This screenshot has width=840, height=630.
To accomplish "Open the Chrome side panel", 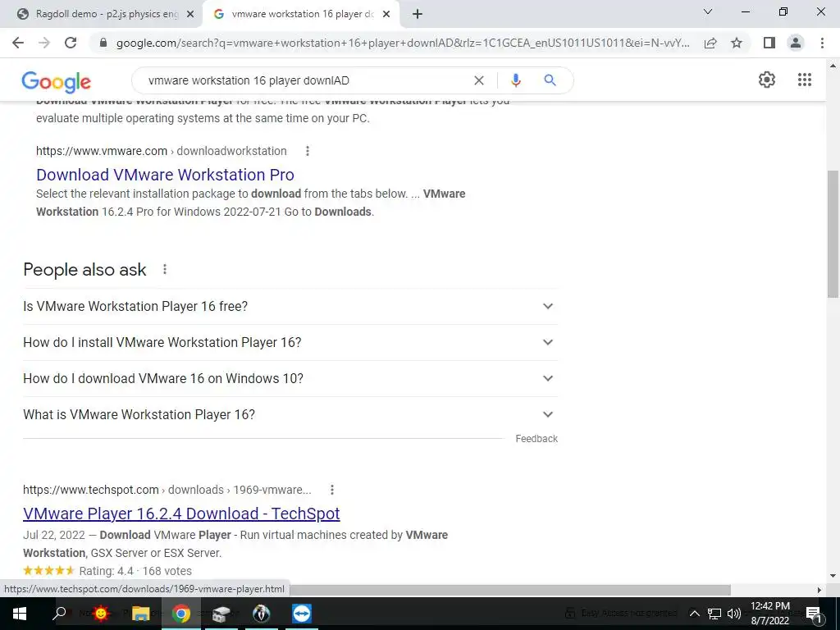I will pyautogui.click(x=769, y=43).
